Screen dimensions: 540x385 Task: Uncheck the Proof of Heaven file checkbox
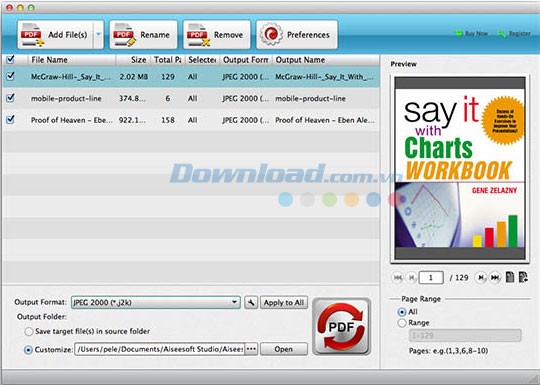[x=10, y=119]
